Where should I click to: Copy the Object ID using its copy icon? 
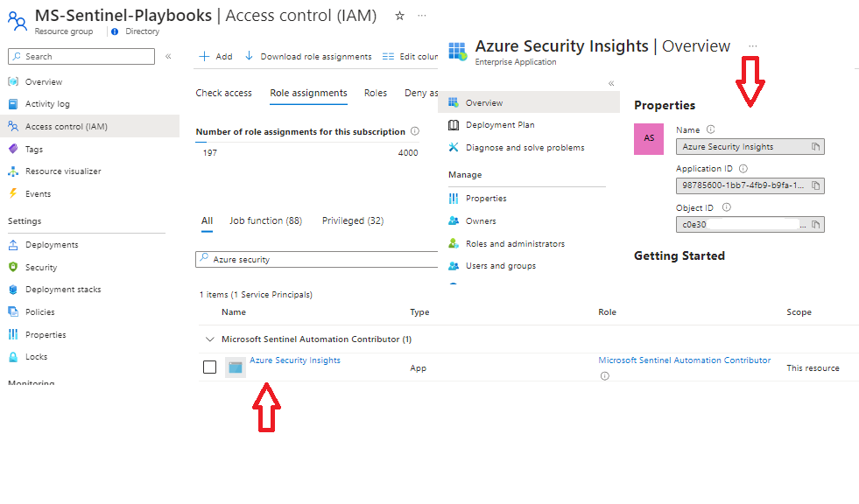coord(817,224)
